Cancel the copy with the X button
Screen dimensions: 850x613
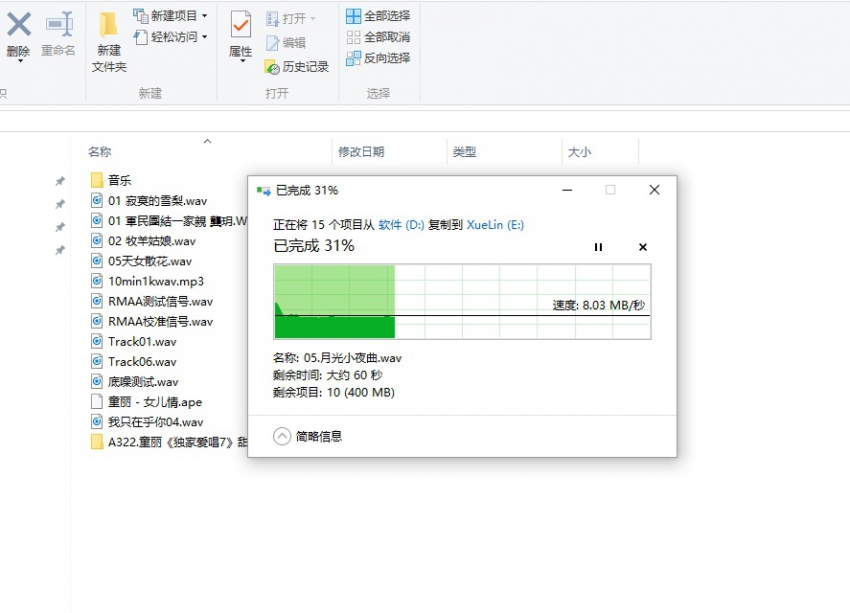pos(642,247)
